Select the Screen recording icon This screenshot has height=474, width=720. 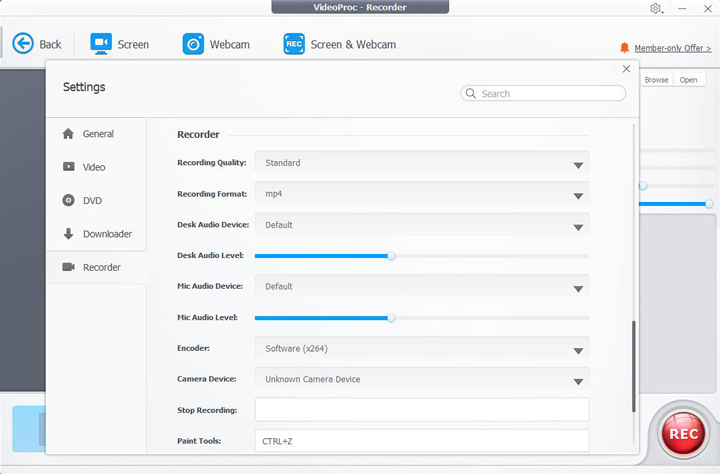coord(101,44)
